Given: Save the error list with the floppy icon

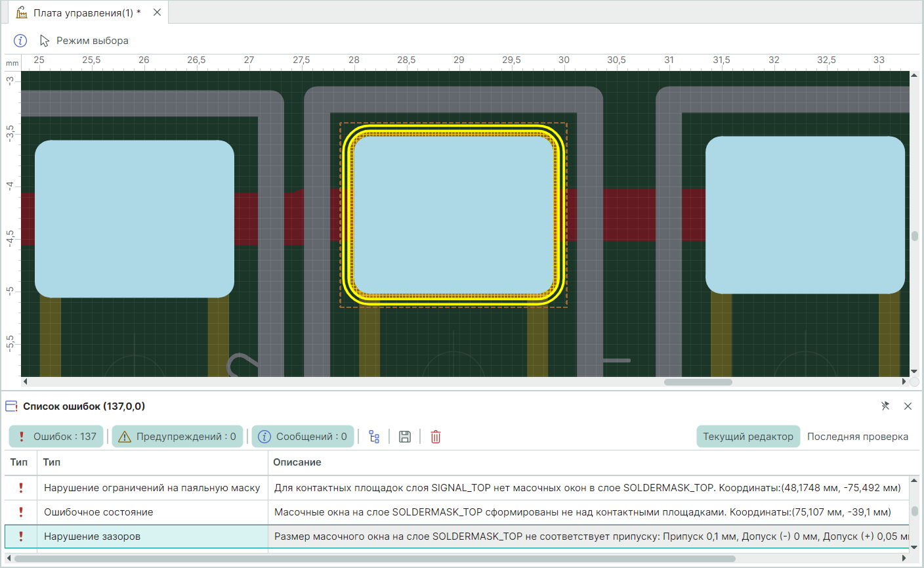Looking at the screenshot, I should click(x=405, y=437).
